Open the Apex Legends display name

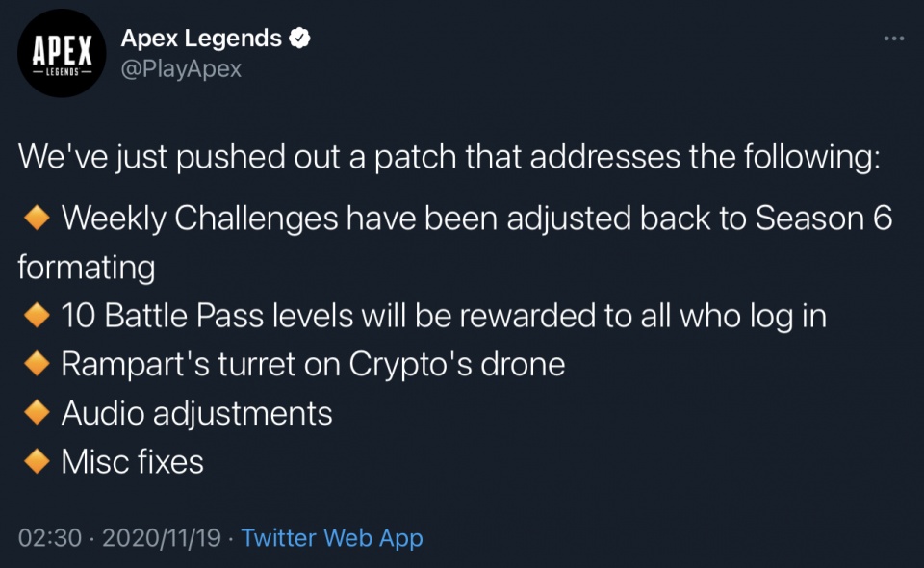tap(201, 39)
